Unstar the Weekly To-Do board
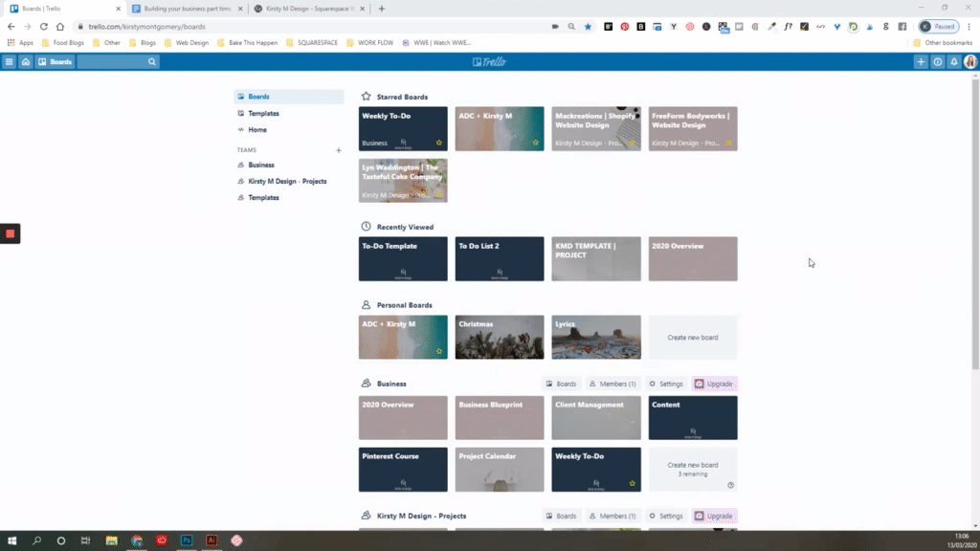This screenshot has height=551, width=980. (x=439, y=142)
